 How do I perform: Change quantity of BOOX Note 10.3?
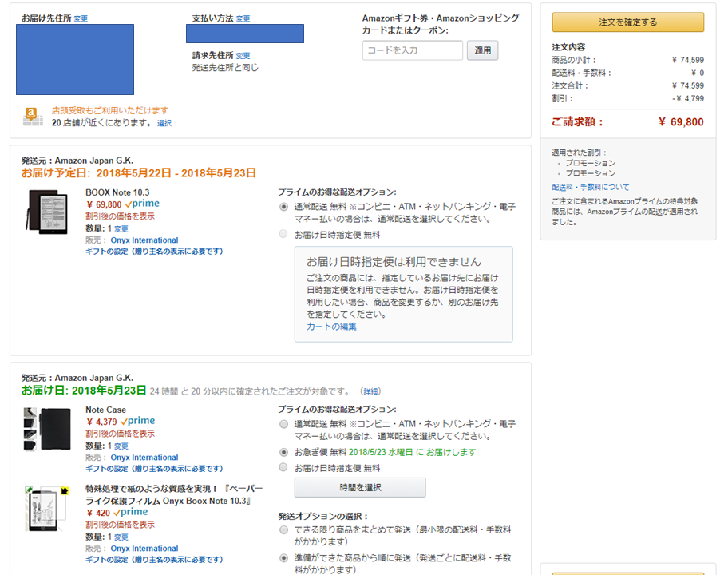(x=121, y=229)
